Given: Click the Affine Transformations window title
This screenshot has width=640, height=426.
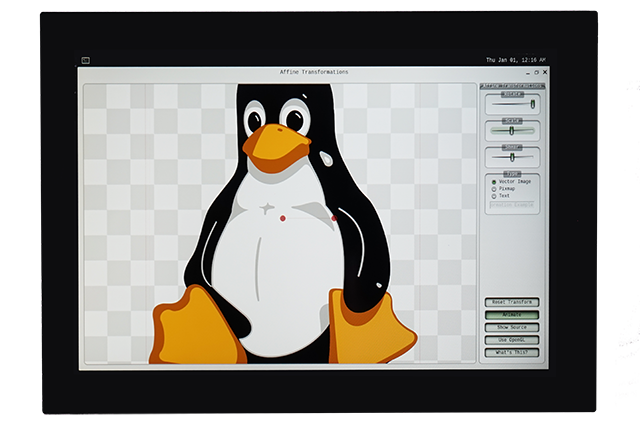Looking at the screenshot, I should (x=314, y=72).
